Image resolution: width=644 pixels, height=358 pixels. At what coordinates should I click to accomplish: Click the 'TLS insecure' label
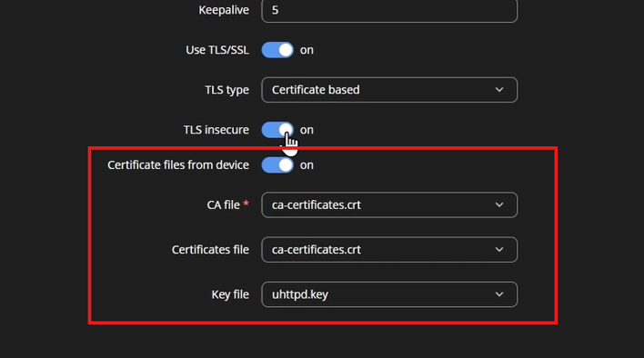click(216, 130)
